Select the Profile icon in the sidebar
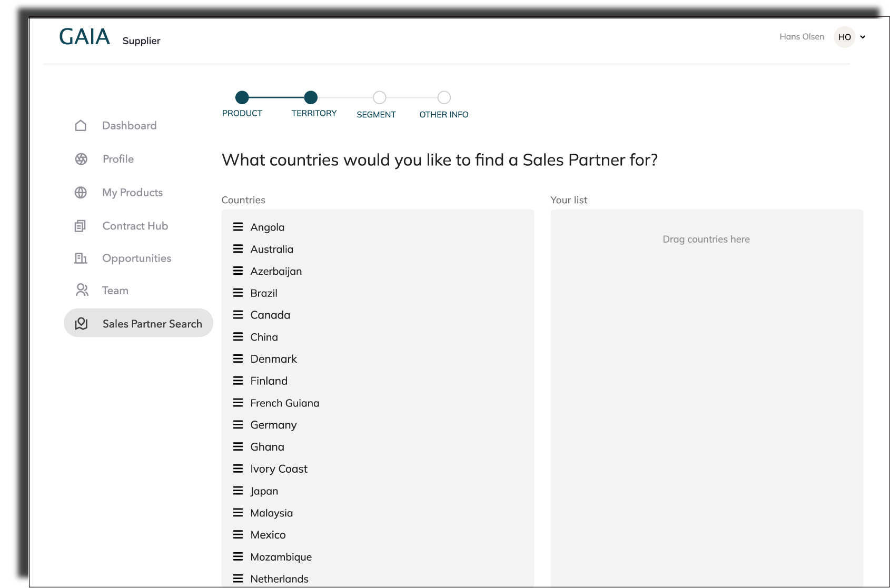Screen dimensions: 890x588 (x=81, y=158)
